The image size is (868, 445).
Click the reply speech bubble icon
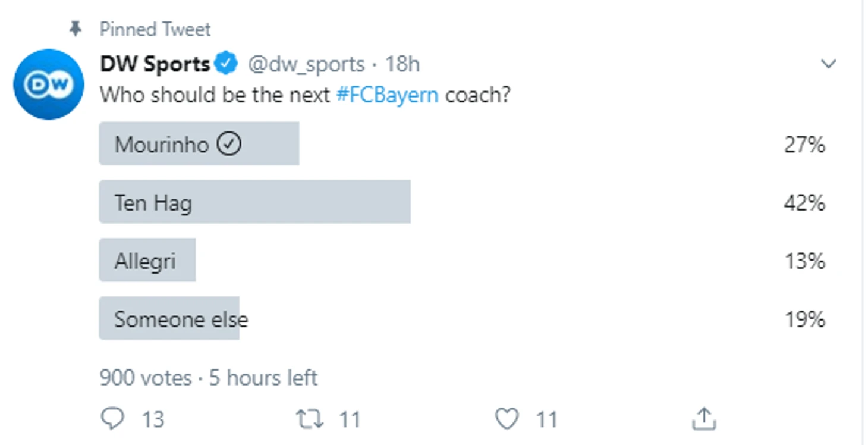[x=112, y=419]
